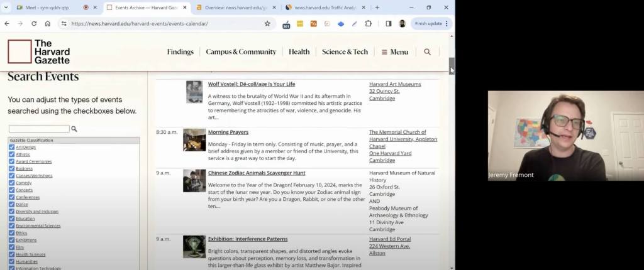Click the Morning Prayers event thumbnail
The image size is (644, 270).
194,140
